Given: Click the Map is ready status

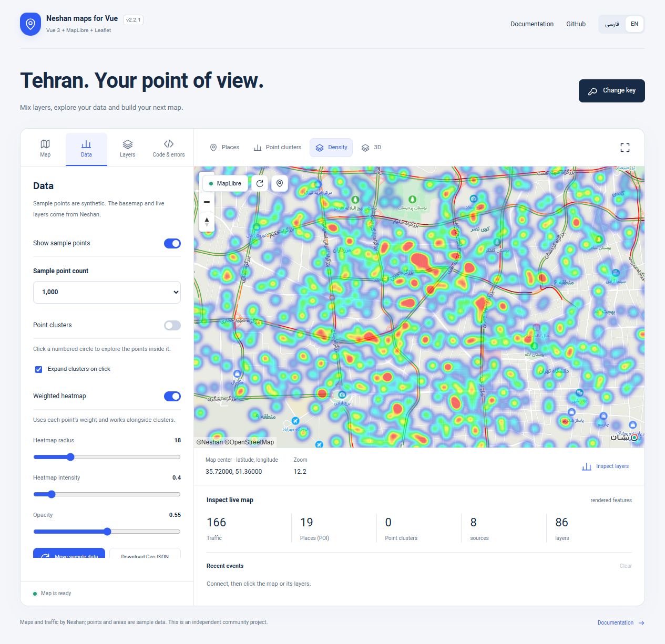Looking at the screenshot, I should coord(52,594).
